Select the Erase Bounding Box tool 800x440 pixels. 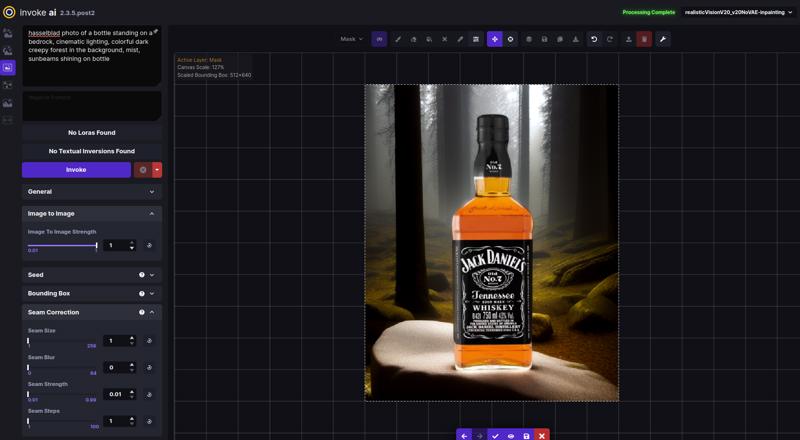tap(444, 39)
